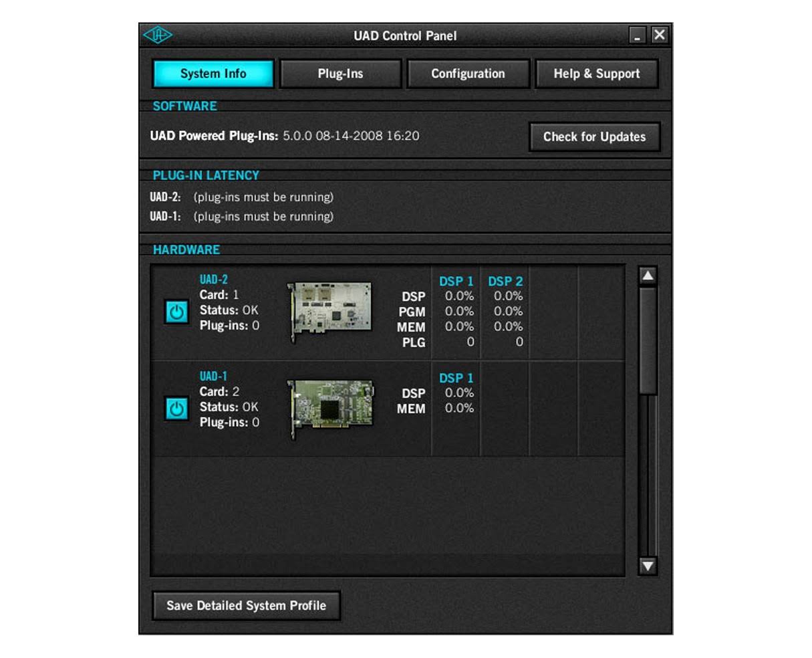The width and height of the screenshot is (812, 658).
Task: Click the PLG row label
Action: 413,343
